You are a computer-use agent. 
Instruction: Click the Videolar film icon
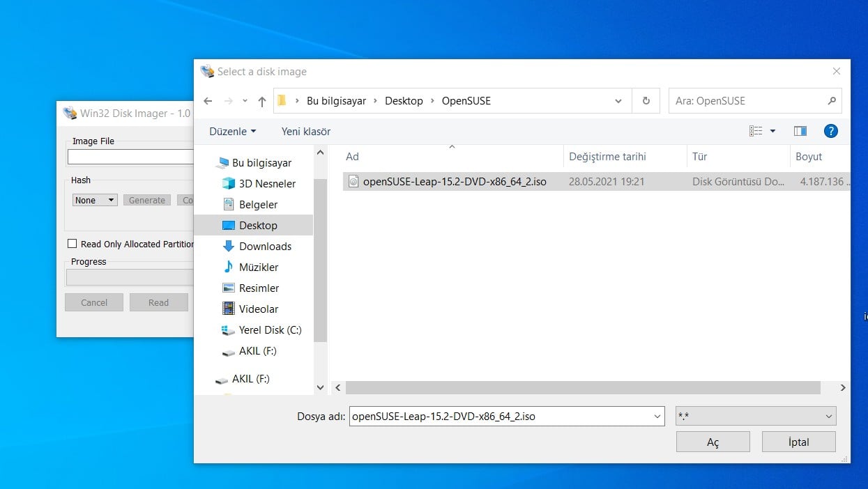pyautogui.click(x=228, y=309)
